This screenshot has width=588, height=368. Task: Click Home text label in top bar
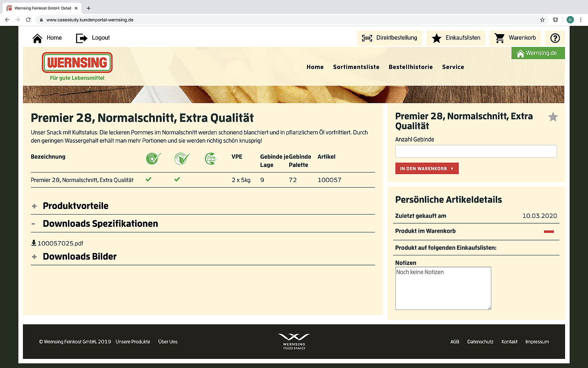54,38
